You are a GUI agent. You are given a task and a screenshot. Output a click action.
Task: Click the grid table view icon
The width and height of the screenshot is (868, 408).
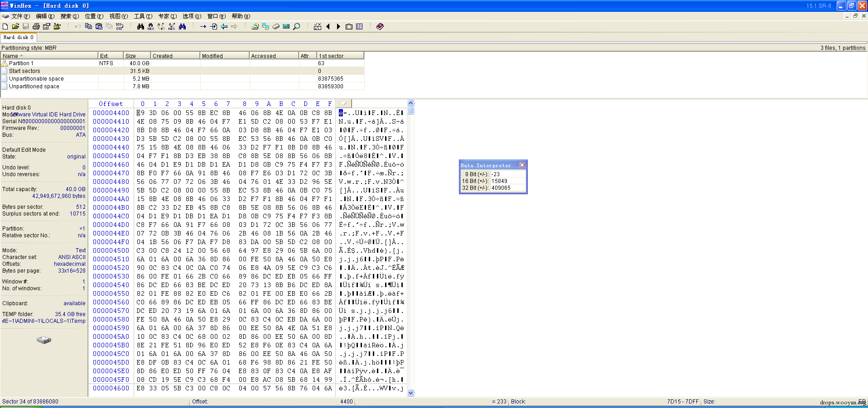(359, 27)
